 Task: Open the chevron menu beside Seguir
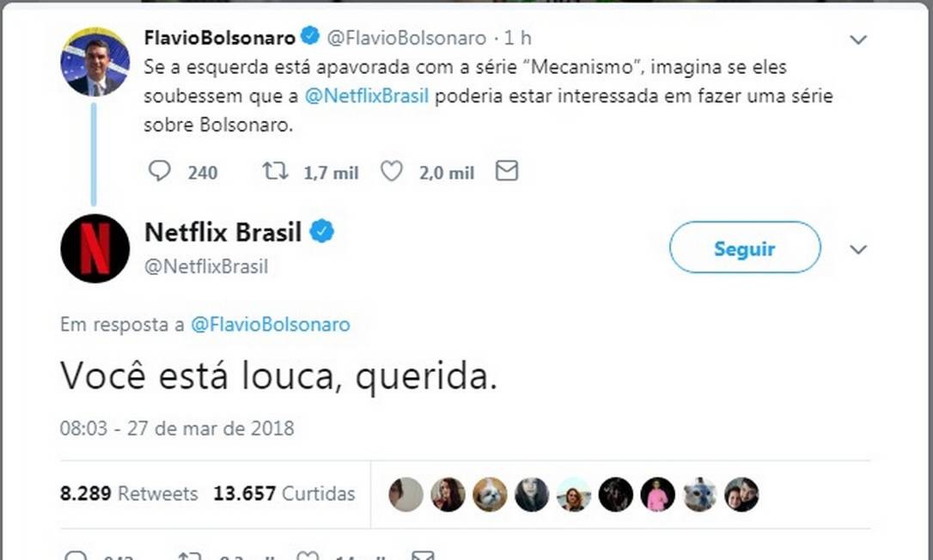pyautogui.click(x=857, y=249)
